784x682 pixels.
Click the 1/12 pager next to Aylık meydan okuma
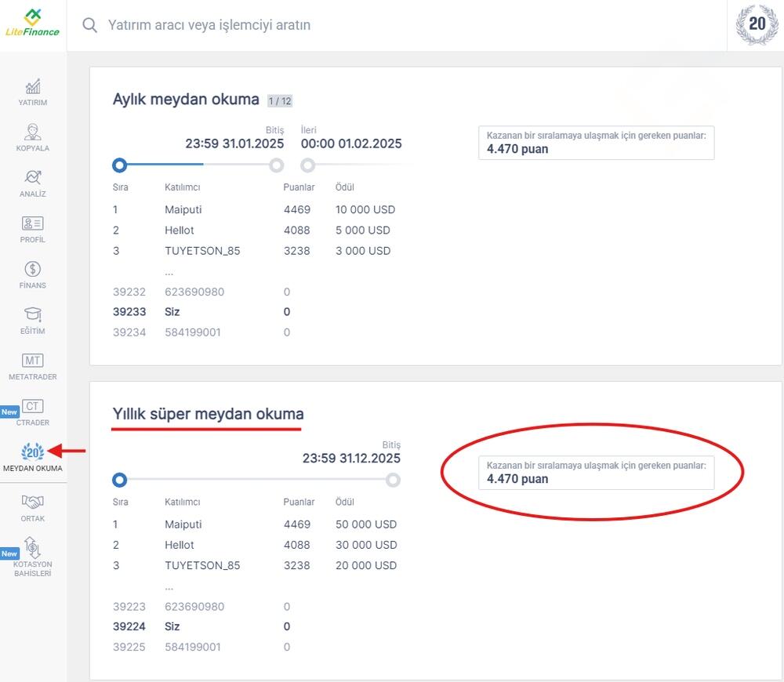(x=278, y=100)
